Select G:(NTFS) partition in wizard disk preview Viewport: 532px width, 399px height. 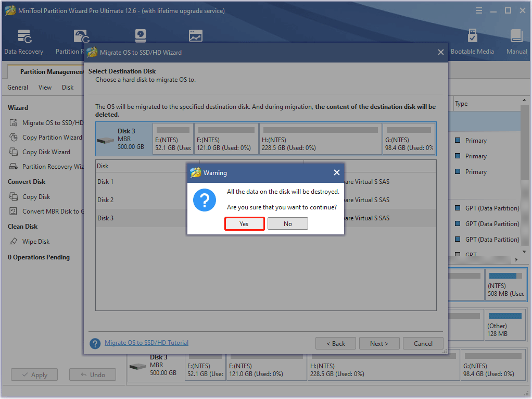[409, 139]
